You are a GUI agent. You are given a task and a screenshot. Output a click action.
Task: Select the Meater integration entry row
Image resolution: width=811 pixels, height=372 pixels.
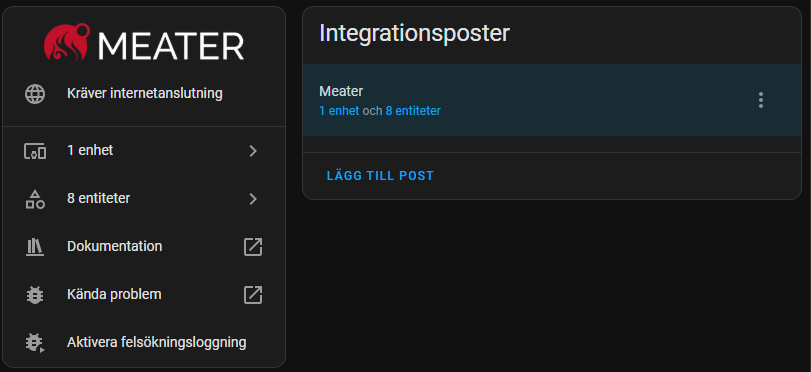point(552,100)
